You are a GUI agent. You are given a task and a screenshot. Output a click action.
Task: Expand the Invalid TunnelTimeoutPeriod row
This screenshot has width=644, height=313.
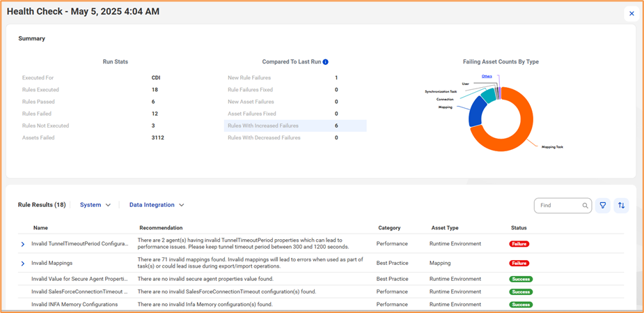[23, 244]
